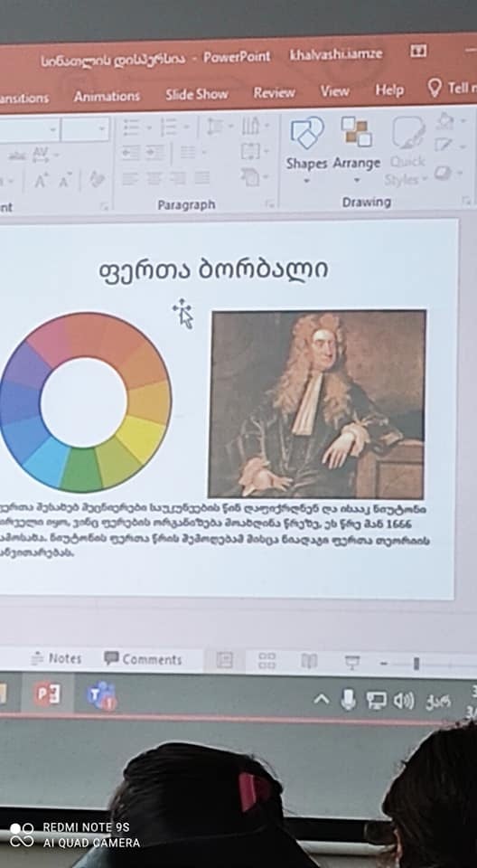Click the Tell me search box
Viewport: 477px width, 868px height.
452,88
